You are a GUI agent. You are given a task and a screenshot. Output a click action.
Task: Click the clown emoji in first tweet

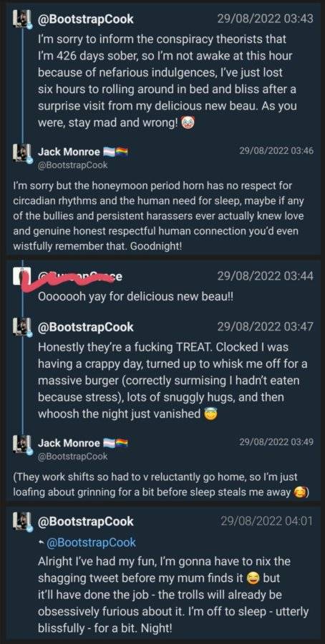(x=188, y=123)
